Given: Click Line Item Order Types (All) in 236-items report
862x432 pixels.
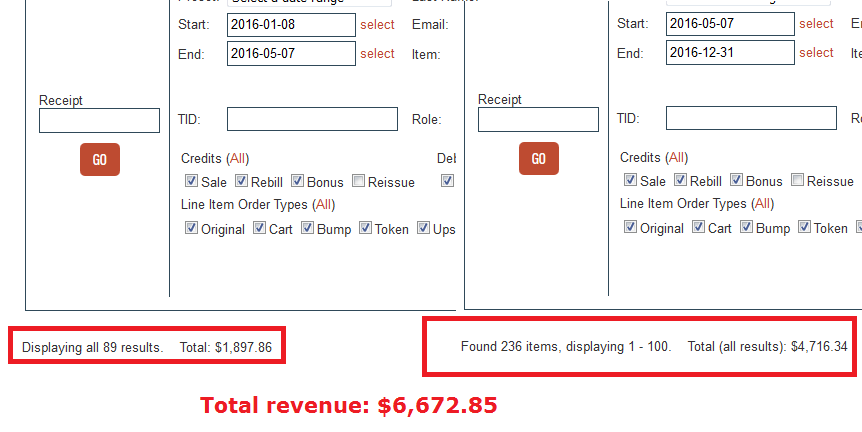Looking at the screenshot, I should click(x=763, y=204).
